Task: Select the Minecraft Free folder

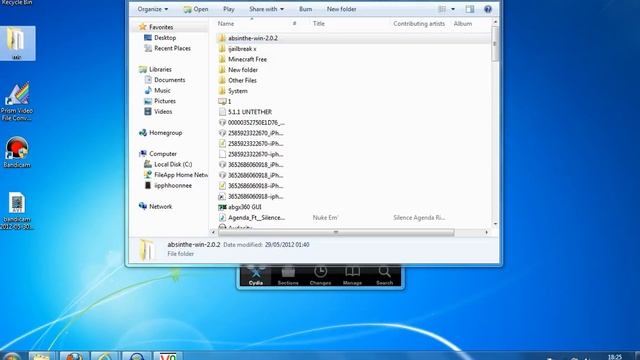Action: [247, 59]
